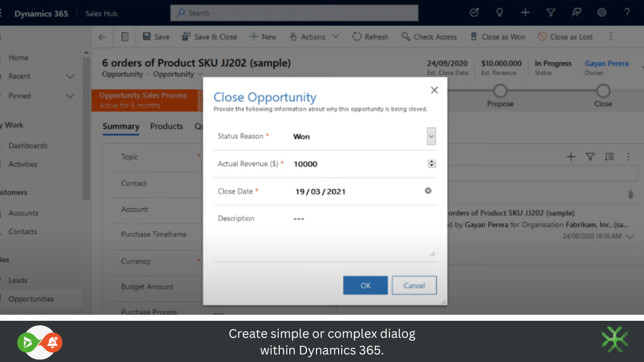Open owner Gayan Perera link
644x362 pixels.
tap(606, 63)
